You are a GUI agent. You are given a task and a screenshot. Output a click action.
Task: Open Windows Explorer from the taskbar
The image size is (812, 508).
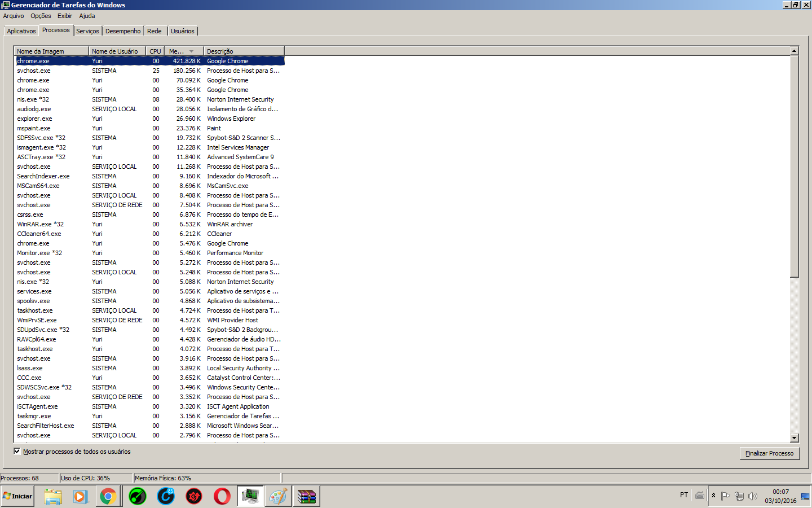click(52, 497)
